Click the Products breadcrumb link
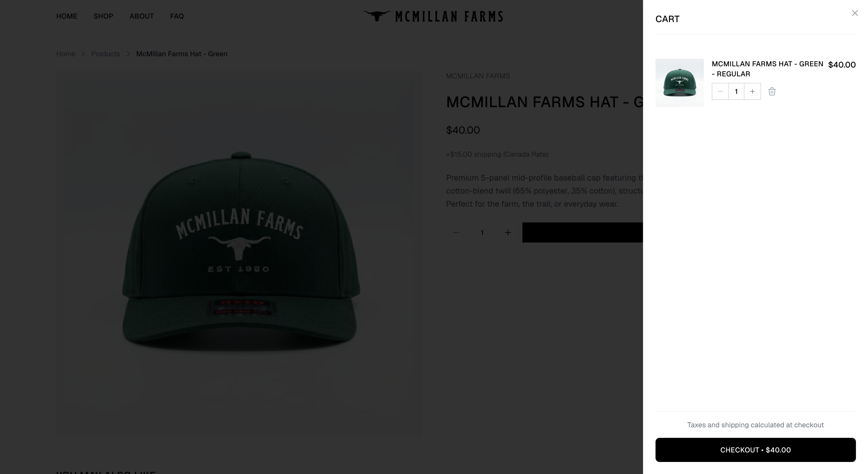868x474 pixels. tap(105, 54)
